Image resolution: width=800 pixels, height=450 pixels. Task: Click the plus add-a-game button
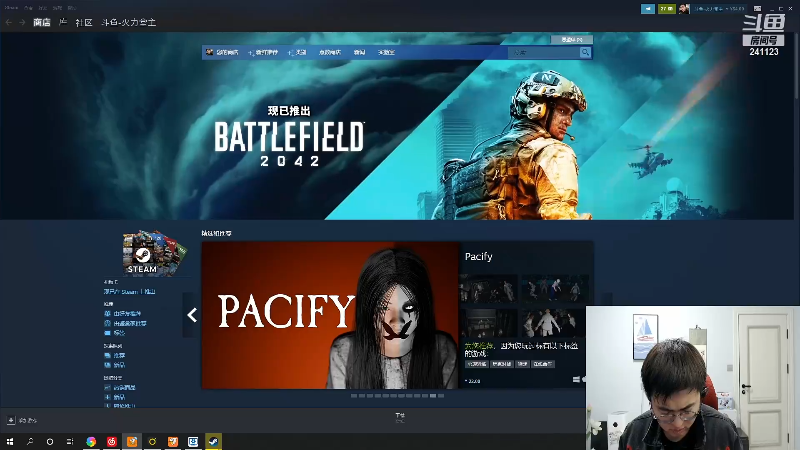tap(11, 420)
